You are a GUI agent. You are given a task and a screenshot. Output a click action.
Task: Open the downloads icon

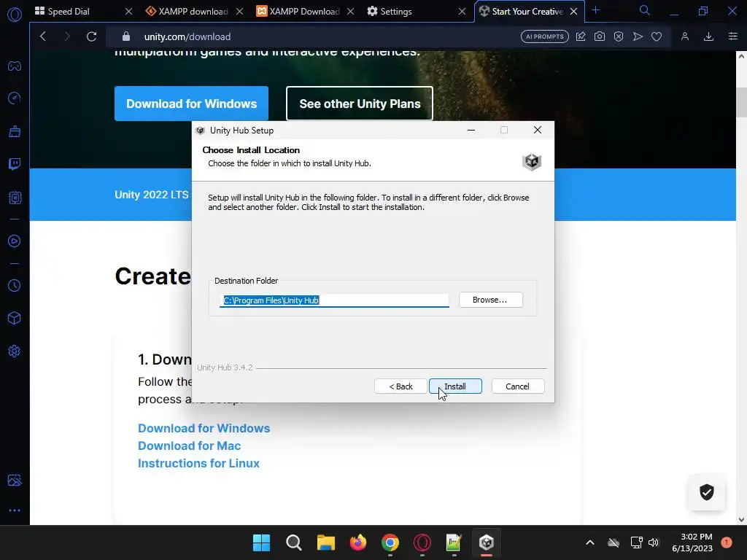[708, 36]
